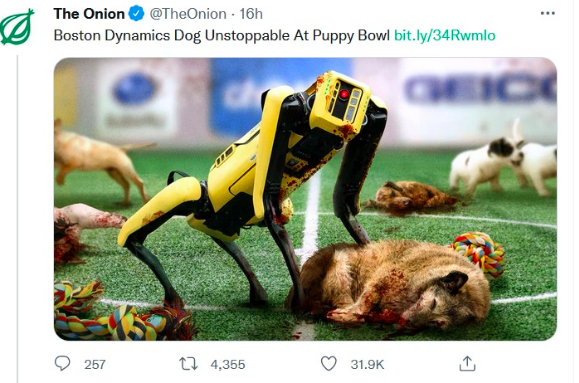View the 257 replies count

[x=95, y=365]
